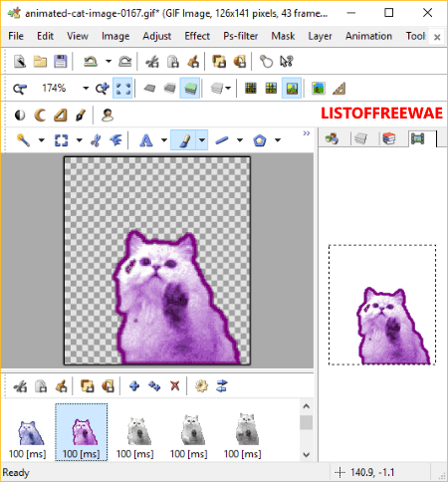Open the Ps-filter menu
Image resolution: width=448 pixels, height=482 pixels.
(241, 36)
